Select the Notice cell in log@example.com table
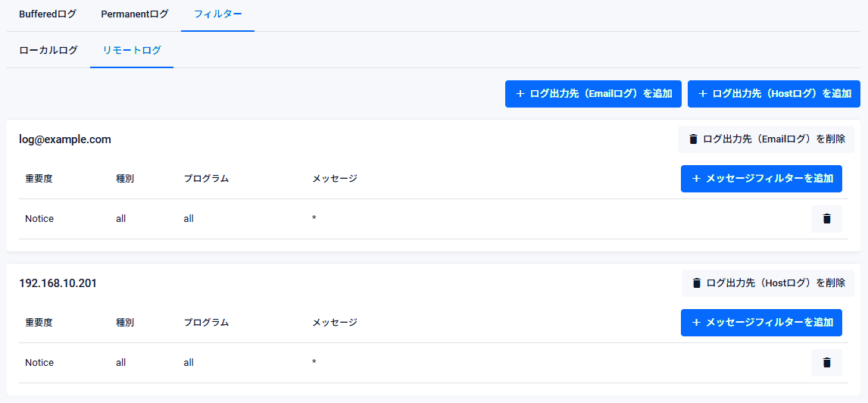Screen dimensions: 868x403 click(39, 219)
